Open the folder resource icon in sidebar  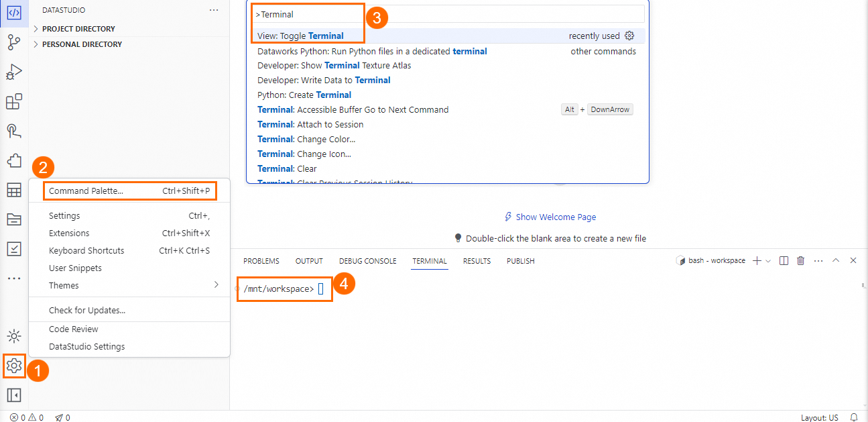click(x=13, y=219)
